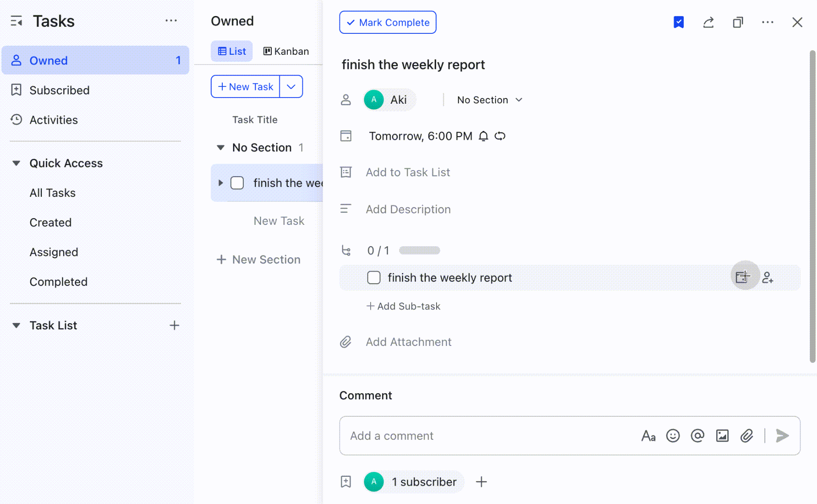
Task: Send the comment with the send icon
Action: [782, 436]
